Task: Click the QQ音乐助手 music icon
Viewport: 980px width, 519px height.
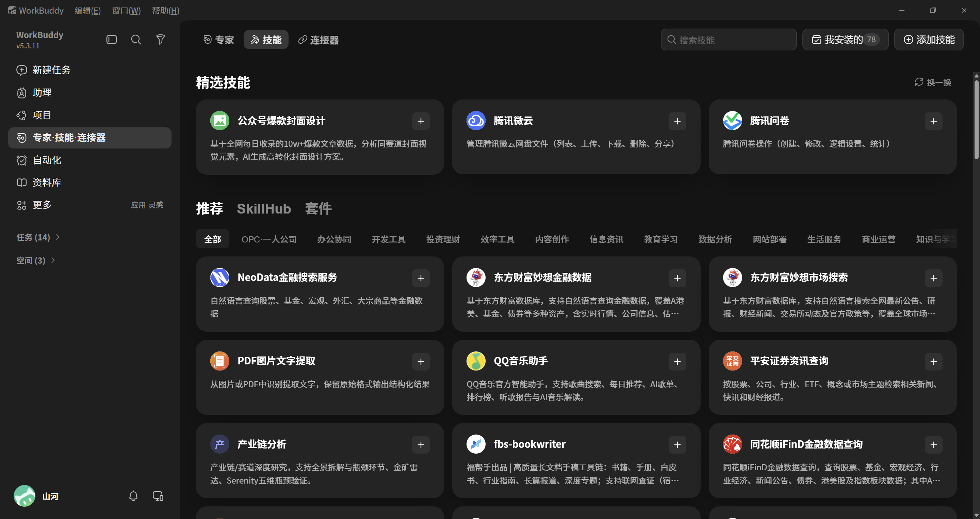Action: point(476,361)
